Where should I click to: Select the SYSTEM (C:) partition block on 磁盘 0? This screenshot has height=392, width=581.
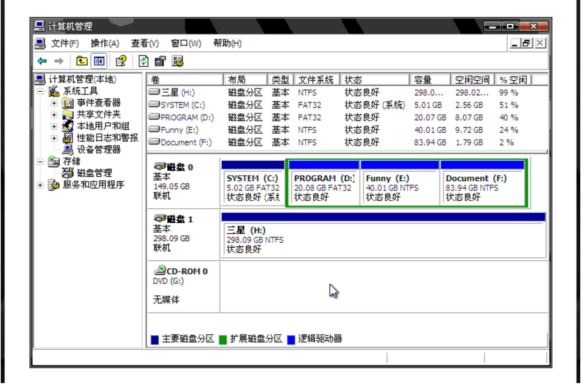tap(253, 183)
